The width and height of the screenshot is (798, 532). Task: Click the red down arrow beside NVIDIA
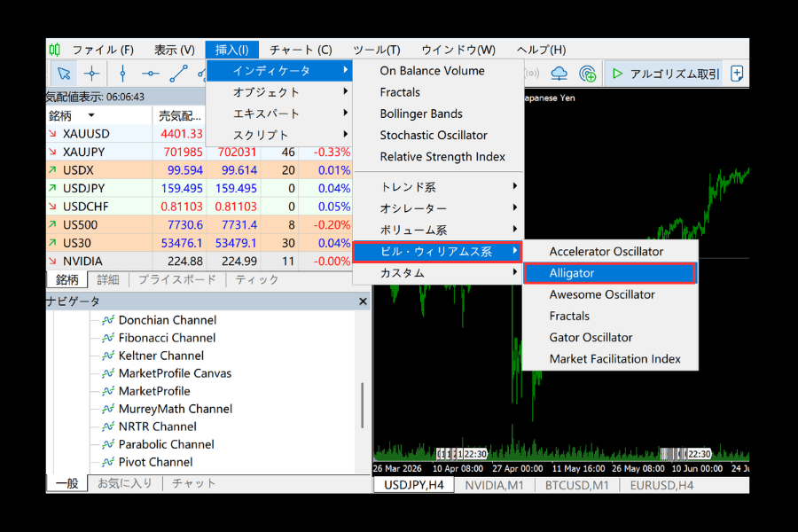pyautogui.click(x=52, y=261)
